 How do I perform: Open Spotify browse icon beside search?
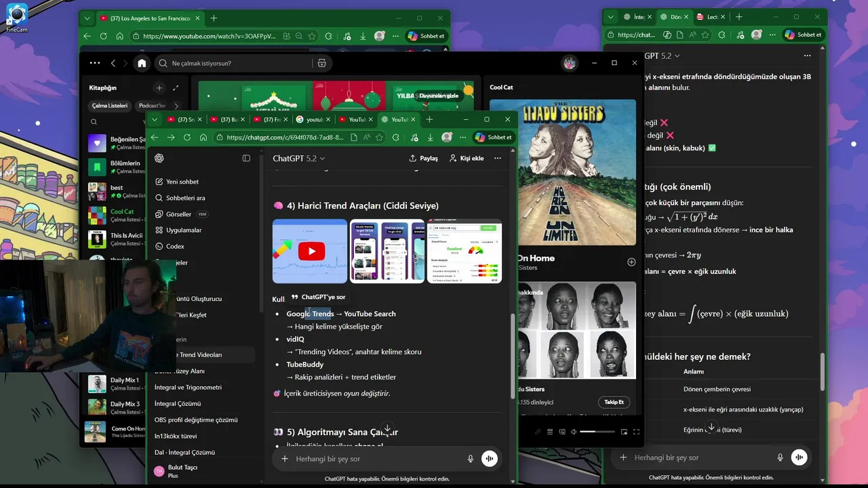click(321, 63)
